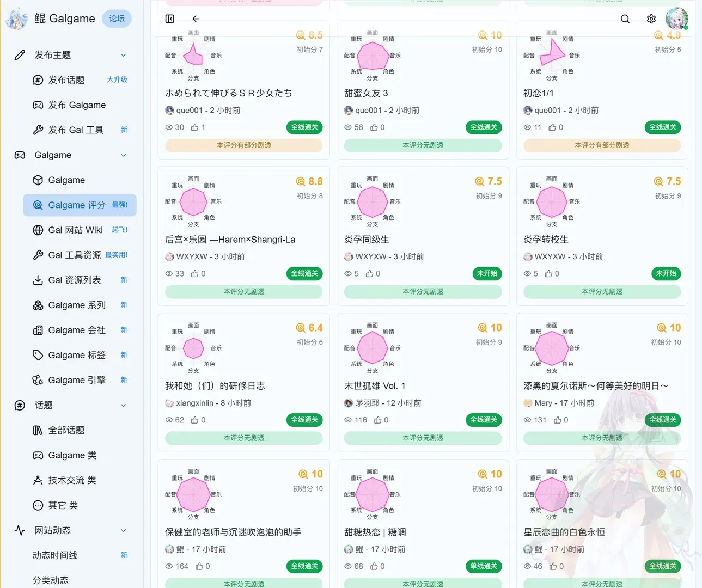Collapse the 话题 section chevron
The image size is (702, 588).
pos(124,406)
